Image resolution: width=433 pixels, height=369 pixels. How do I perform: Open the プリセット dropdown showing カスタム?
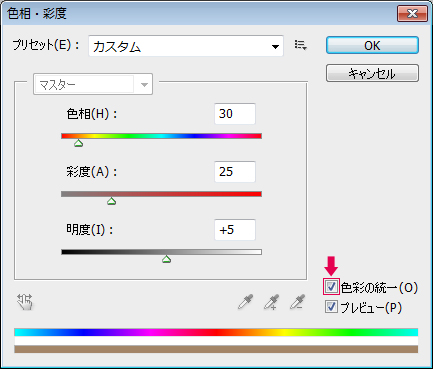tap(186, 46)
